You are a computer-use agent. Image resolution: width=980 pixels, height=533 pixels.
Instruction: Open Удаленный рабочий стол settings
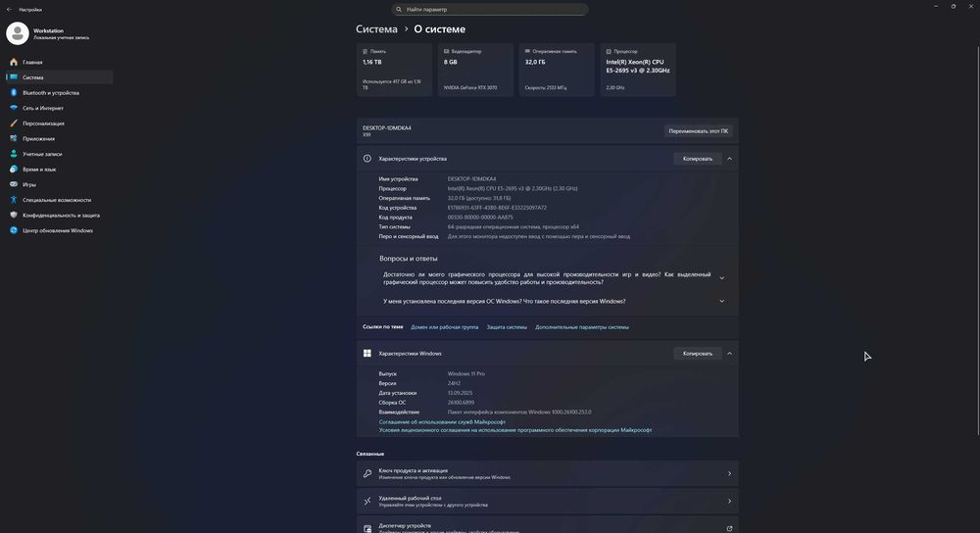point(548,501)
